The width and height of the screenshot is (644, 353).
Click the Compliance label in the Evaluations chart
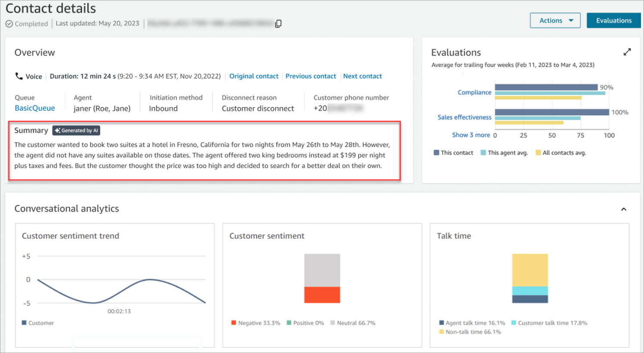(x=475, y=92)
